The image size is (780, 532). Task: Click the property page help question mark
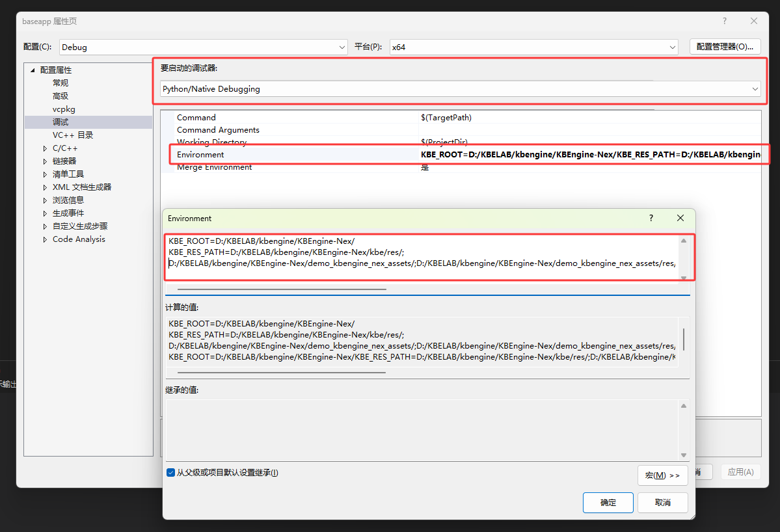tap(725, 21)
